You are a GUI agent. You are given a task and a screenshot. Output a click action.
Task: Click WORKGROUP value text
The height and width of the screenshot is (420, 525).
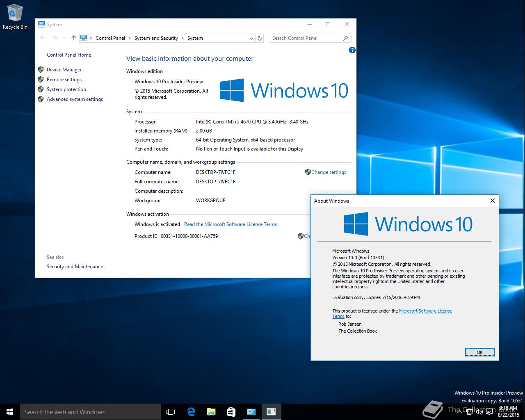[211, 201]
